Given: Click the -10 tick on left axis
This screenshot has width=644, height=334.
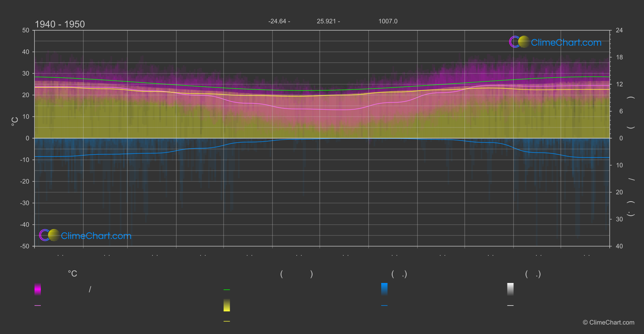Looking at the screenshot, I should click(25, 160).
